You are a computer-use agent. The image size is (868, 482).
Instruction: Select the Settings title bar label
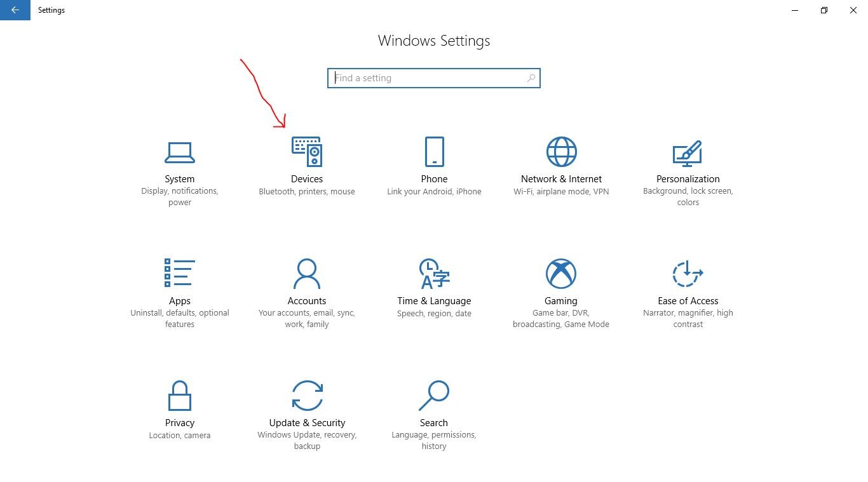51,10
